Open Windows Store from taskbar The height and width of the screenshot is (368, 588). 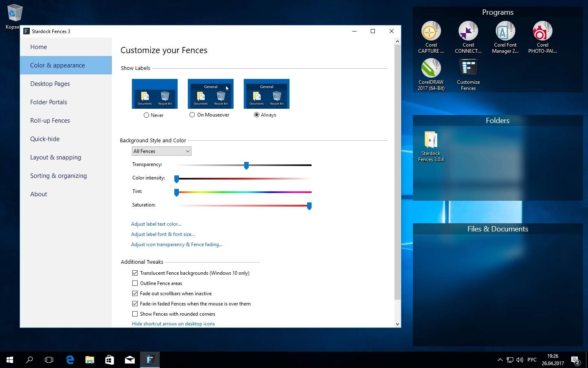[109, 360]
